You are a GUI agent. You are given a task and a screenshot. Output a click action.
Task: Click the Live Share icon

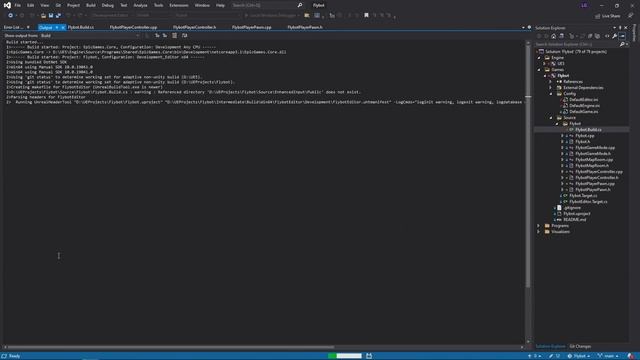pyautogui.click(x=598, y=16)
